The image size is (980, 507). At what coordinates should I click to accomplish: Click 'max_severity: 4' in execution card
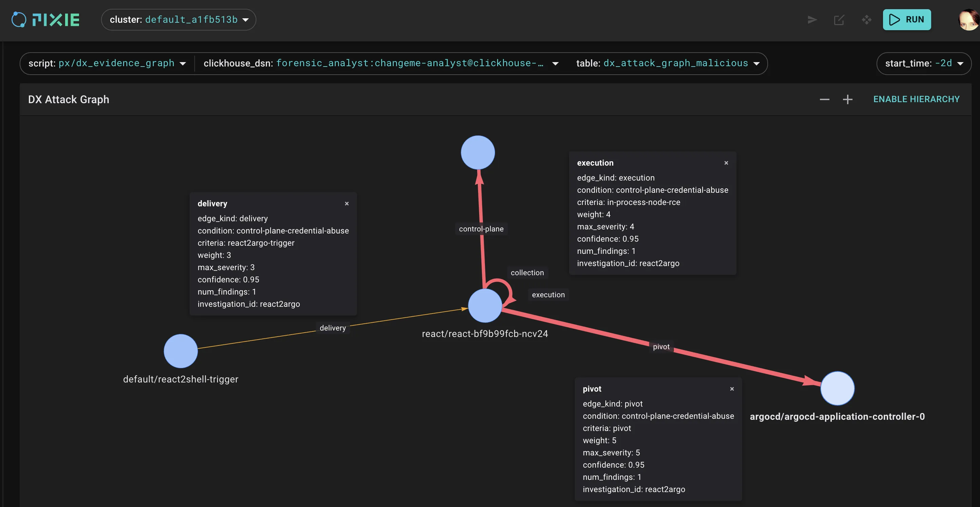tap(605, 226)
